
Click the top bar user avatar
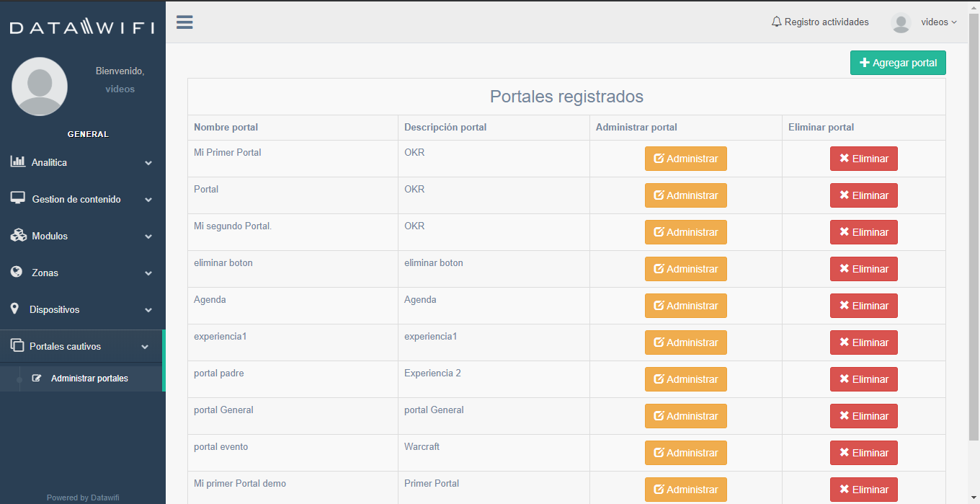(901, 22)
